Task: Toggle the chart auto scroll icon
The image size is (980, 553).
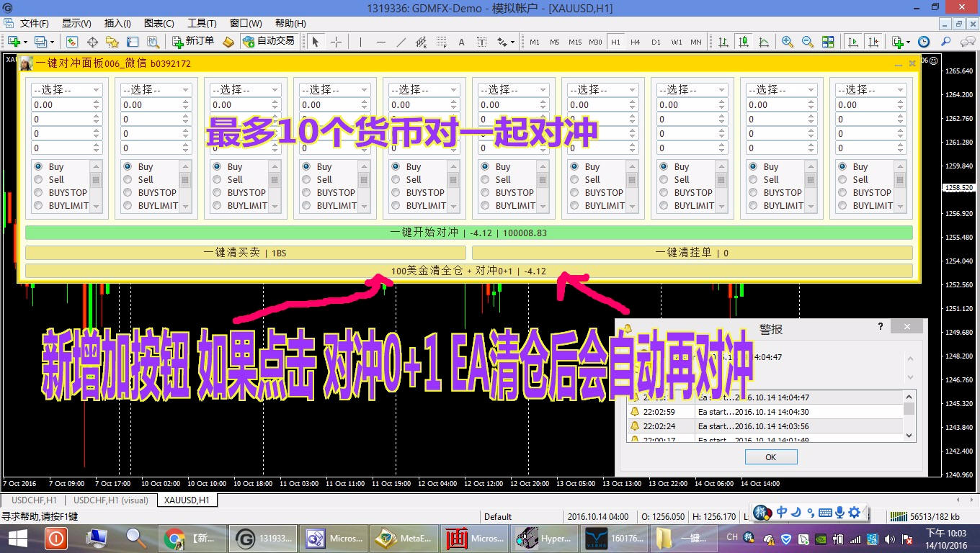Action: 853,42
